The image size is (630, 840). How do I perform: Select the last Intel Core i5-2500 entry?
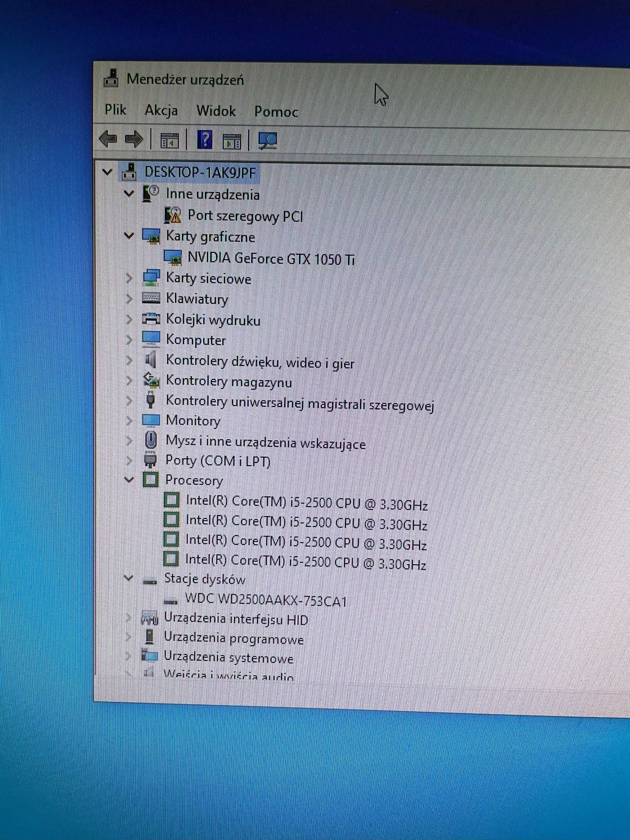pos(306,562)
